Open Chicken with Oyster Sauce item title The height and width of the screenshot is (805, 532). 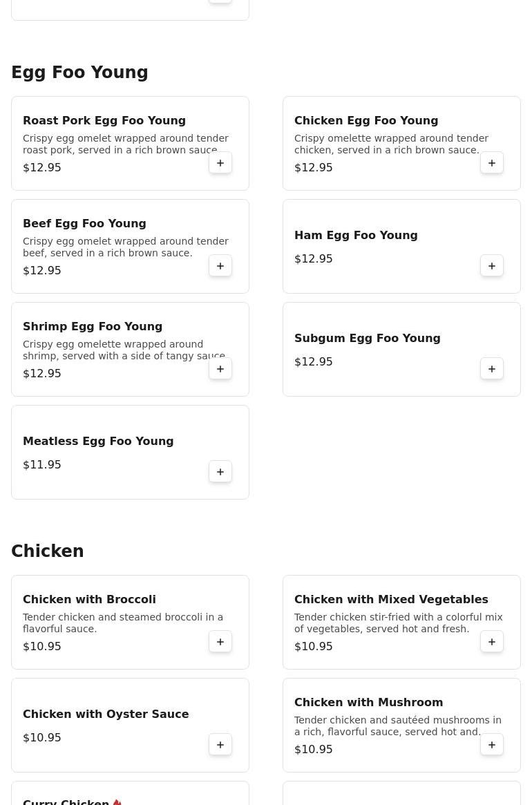pos(106,714)
